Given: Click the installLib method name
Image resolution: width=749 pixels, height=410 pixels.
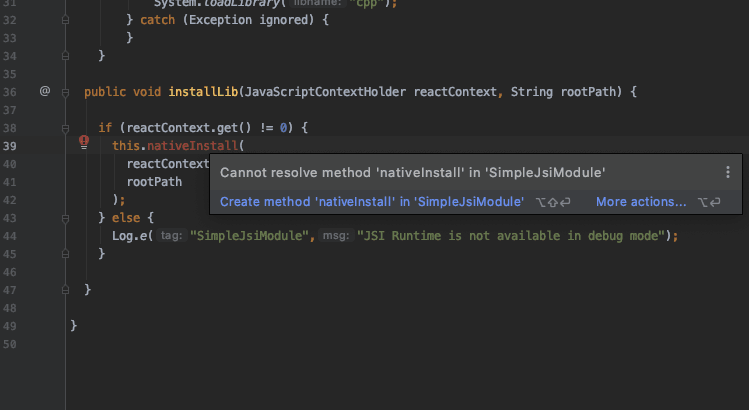Looking at the screenshot, I should [203, 91].
